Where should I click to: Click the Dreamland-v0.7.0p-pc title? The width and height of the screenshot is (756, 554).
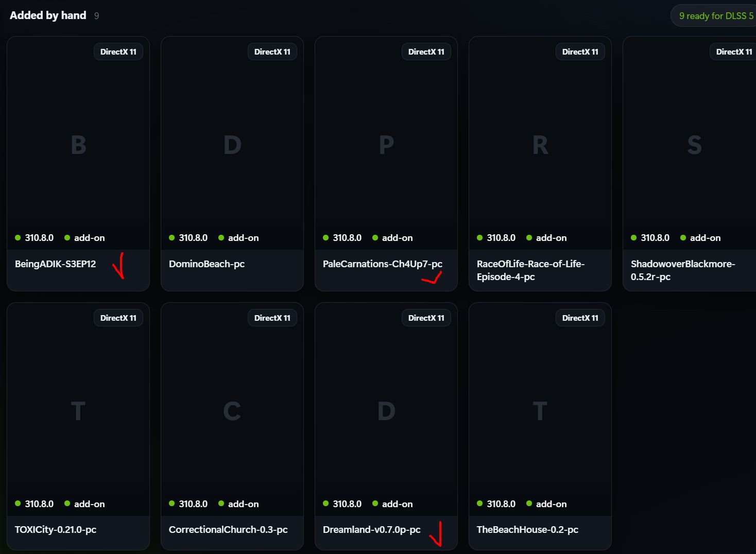[371, 529]
